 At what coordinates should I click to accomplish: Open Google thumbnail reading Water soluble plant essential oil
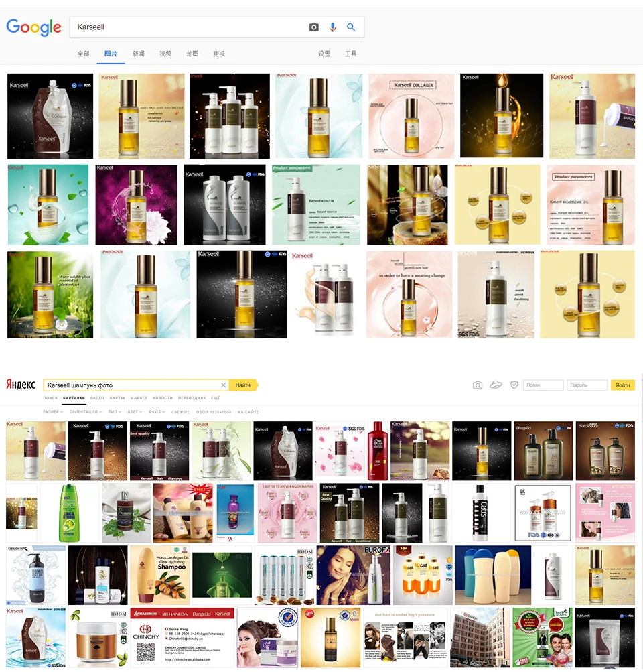click(50, 294)
